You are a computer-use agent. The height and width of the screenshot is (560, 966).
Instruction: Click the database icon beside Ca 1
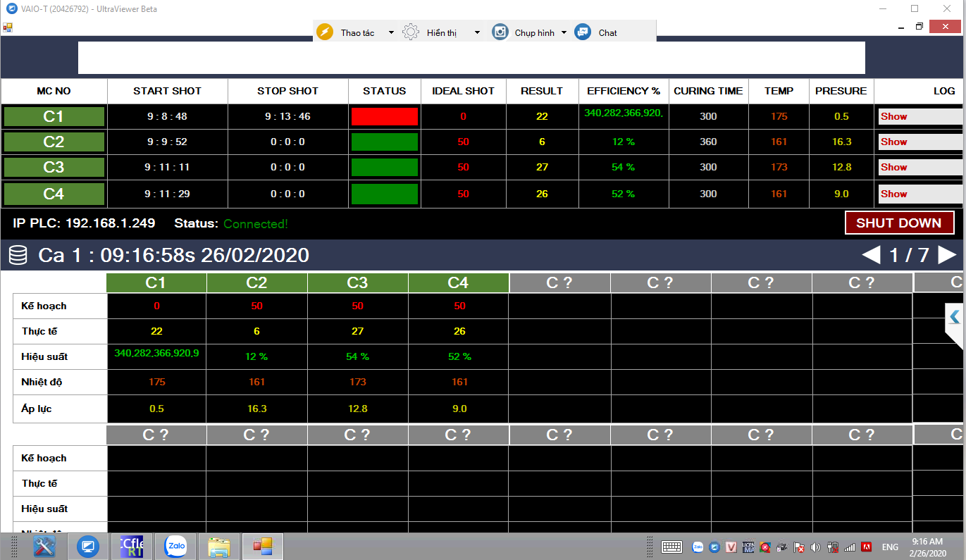18,254
